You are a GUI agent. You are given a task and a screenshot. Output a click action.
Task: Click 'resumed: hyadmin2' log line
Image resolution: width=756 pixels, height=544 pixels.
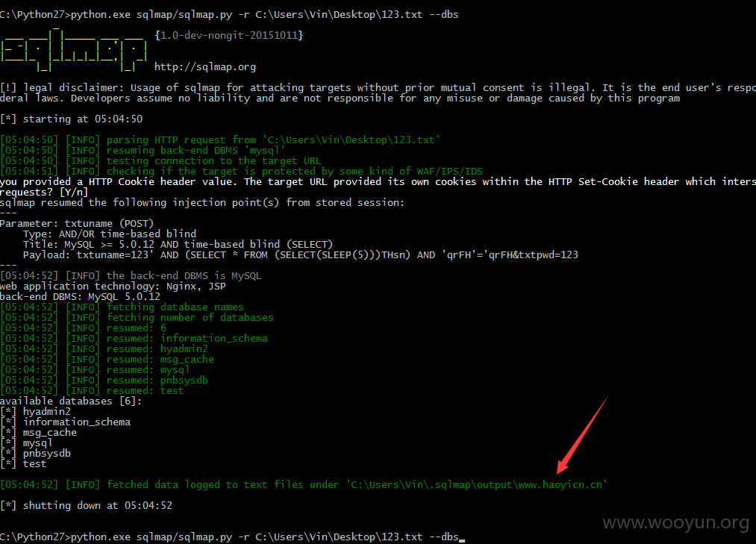point(104,349)
